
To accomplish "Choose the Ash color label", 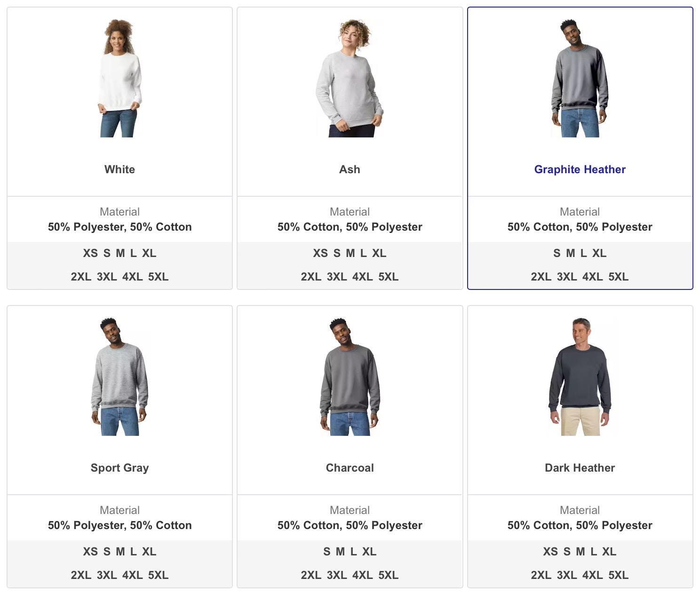I will point(350,169).
